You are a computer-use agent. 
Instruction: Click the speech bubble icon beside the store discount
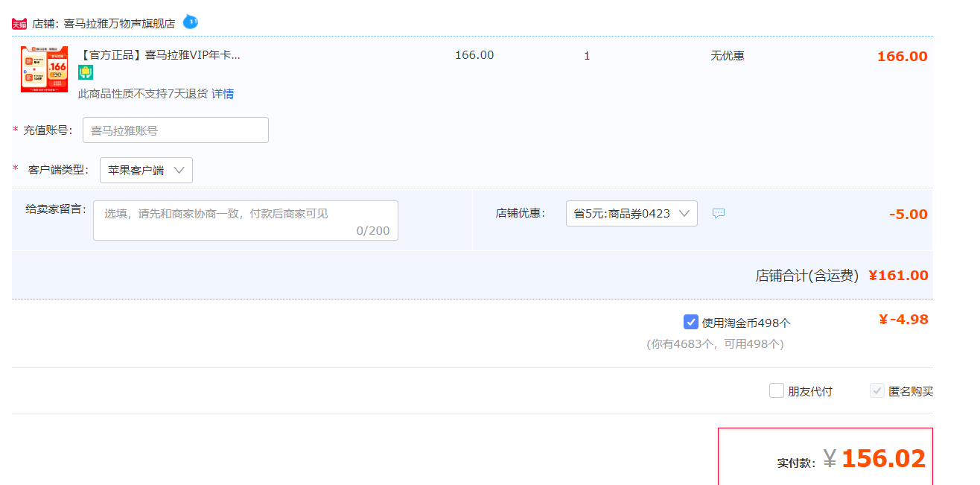[x=718, y=214]
